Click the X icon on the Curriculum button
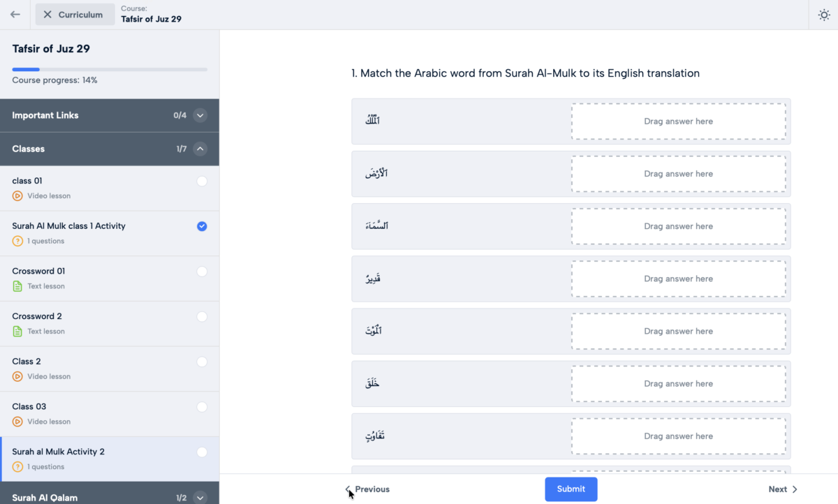This screenshot has width=838, height=504. coord(47,15)
